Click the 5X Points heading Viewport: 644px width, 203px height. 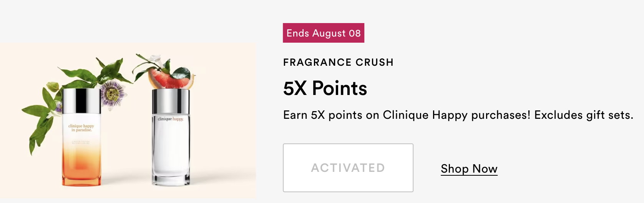325,88
